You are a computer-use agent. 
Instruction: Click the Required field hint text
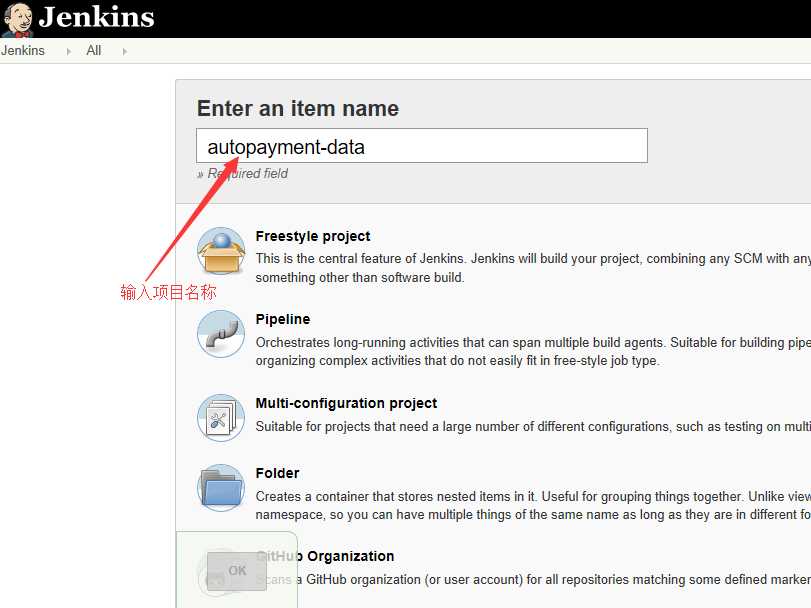[247, 173]
